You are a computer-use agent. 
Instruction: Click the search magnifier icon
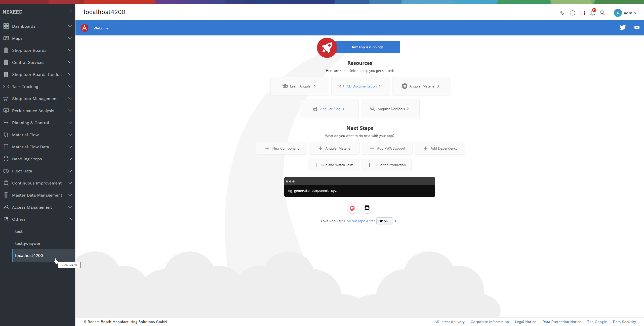pyautogui.click(x=603, y=13)
